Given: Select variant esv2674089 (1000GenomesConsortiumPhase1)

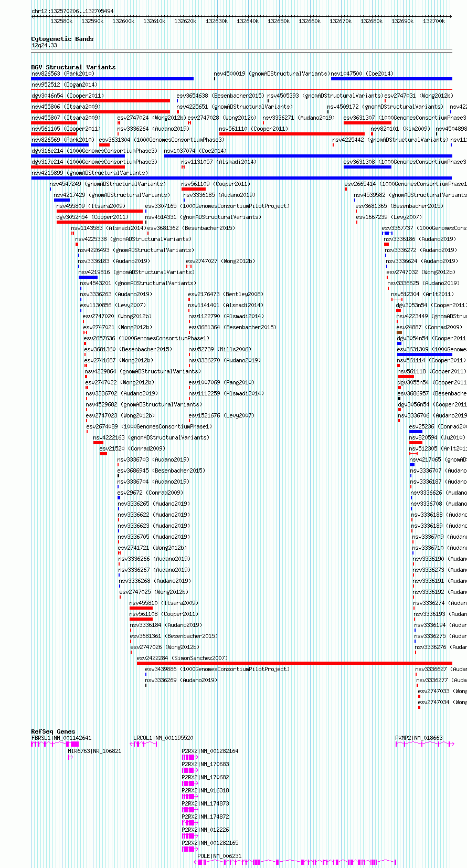Looking at the screenshot, I should 149,426.
